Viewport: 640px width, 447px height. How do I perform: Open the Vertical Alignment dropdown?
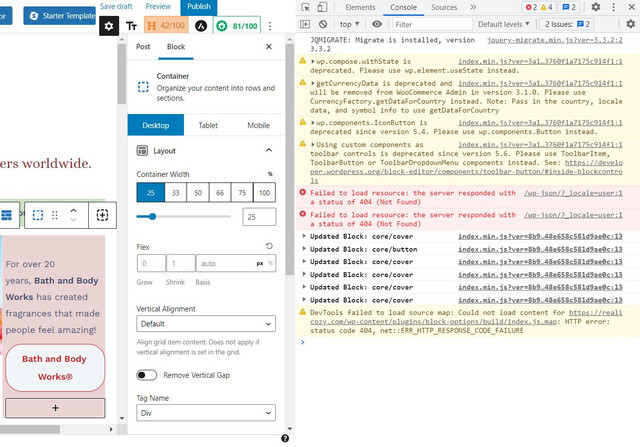tap(206, 324)
